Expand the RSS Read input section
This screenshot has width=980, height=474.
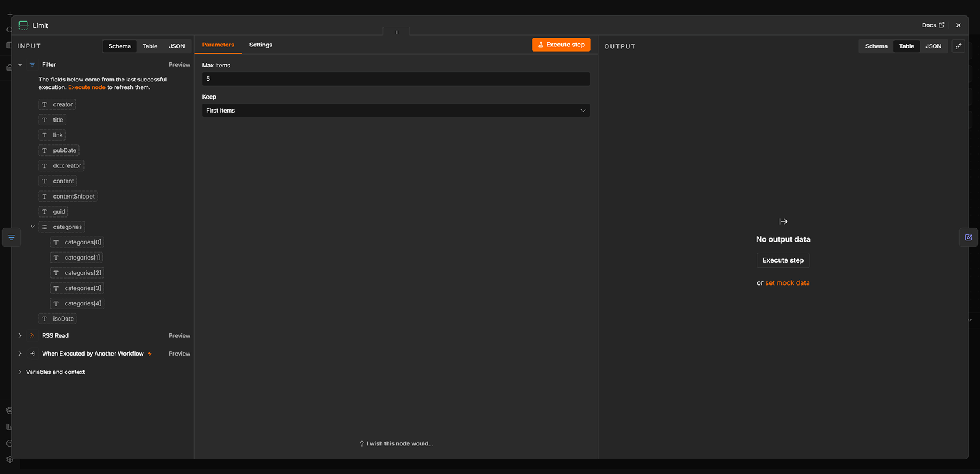(20, 336)
